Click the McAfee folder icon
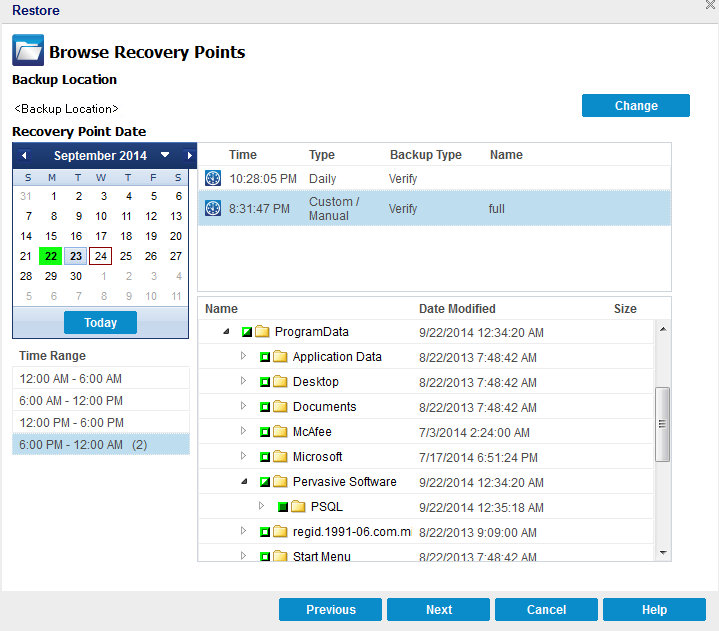The height and width of the screenshot is (631, 719). (280, 432)
